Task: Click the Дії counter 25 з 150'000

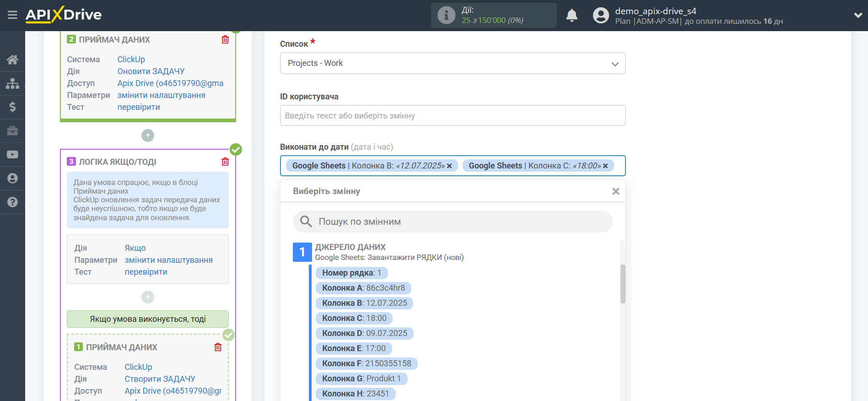Action: [492, 20]
